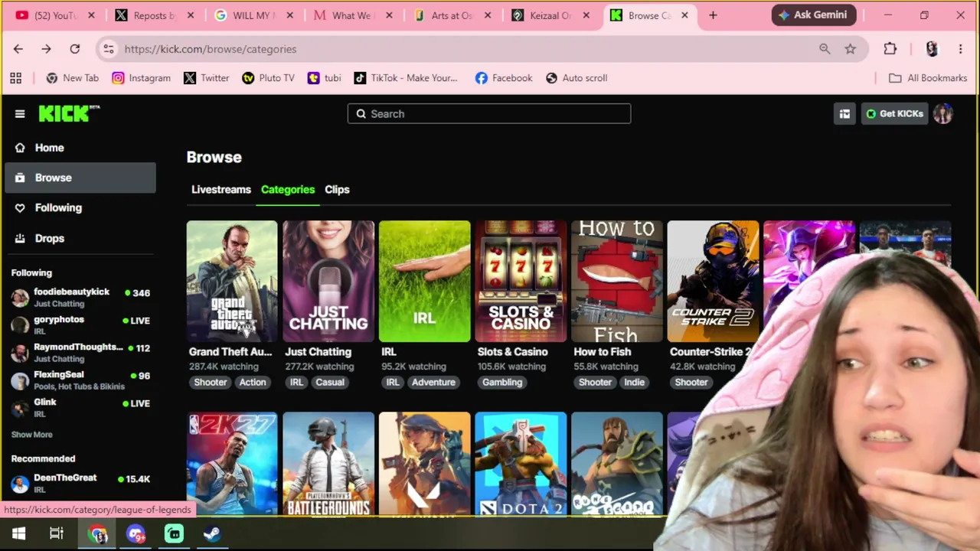Open the apps grid in the bookmarks bar
Screen dimensions: 980x551
(15, 78)
